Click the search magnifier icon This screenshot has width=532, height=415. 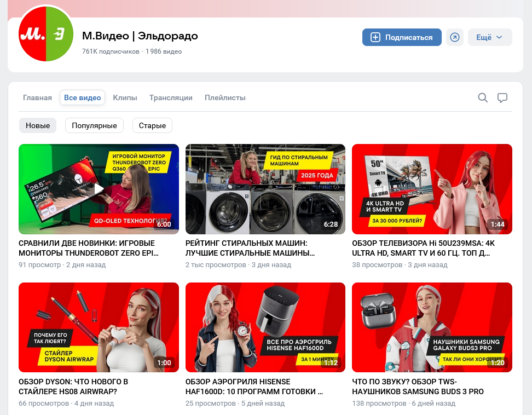(x=482, y=97)
